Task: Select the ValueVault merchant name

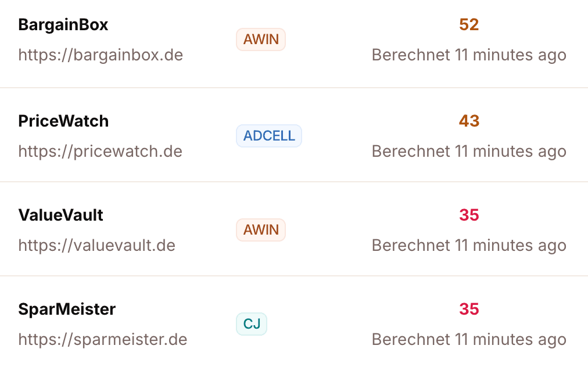Action: (x=60, y=215)
